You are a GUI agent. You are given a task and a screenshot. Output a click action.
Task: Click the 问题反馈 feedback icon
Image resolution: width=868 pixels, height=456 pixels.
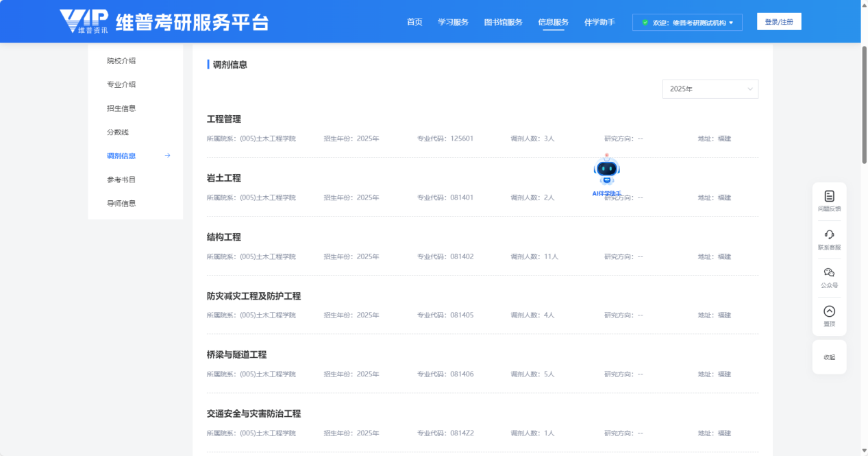[x=829, y=196]
